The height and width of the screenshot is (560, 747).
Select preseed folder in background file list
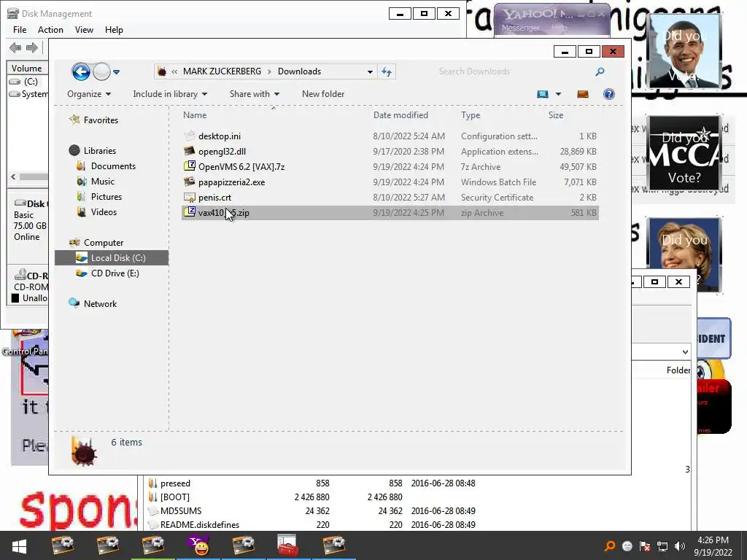coord(175,483)
